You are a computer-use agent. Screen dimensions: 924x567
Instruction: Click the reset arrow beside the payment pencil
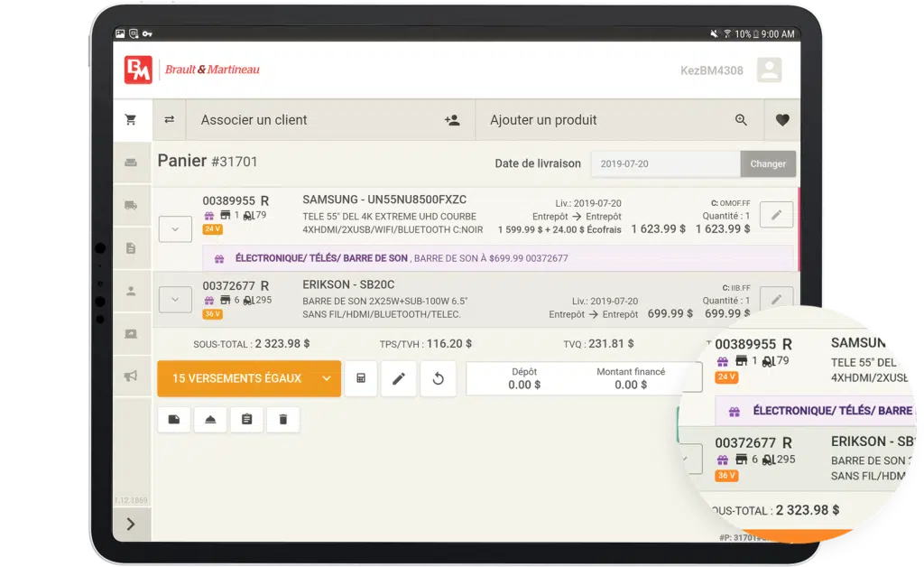pos(438,378)
